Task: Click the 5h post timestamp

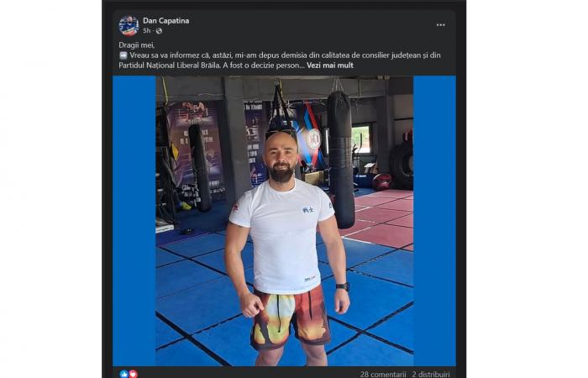Action: (x=147, y=31)
